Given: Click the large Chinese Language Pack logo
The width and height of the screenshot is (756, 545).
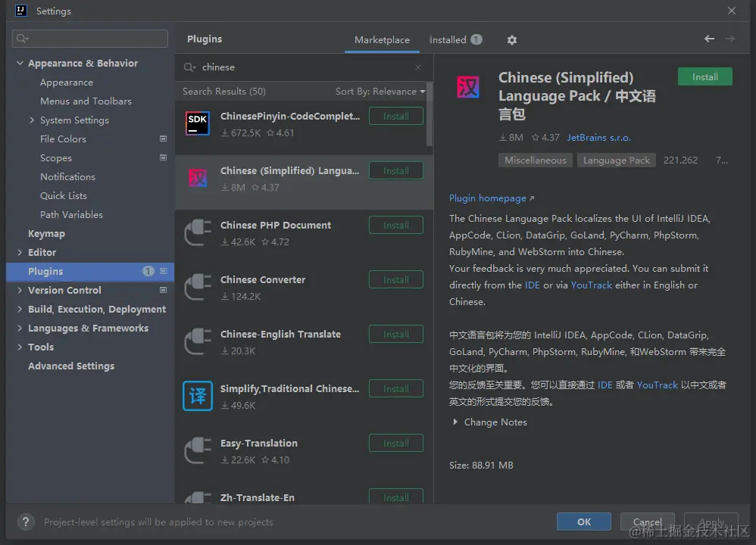Looking at the screenshot, I should point(467,87).
